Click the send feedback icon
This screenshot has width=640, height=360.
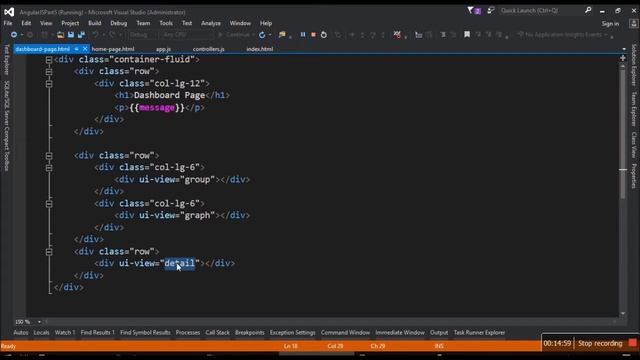tap(491, 11)
